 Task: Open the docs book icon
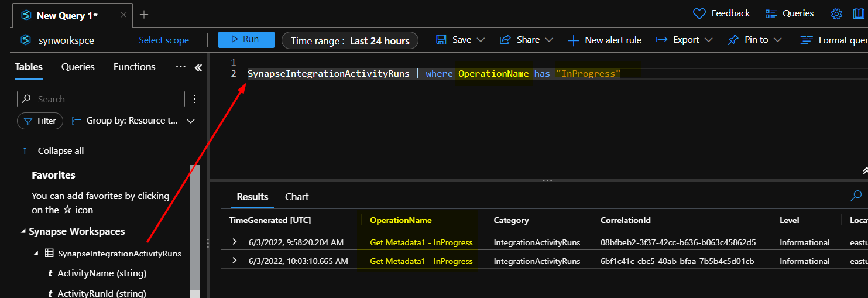[x=858, y=13]
